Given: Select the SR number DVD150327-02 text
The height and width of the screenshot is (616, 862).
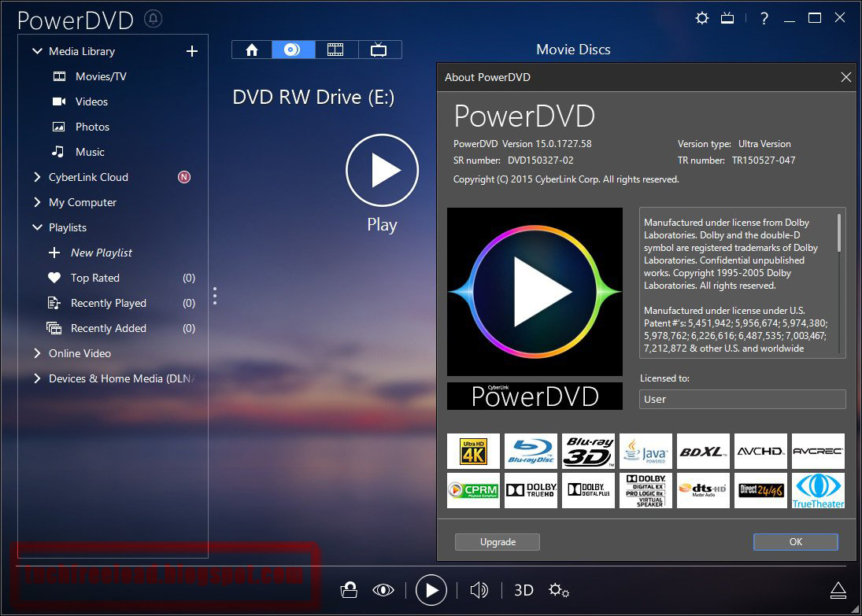Looking at the screenshot, I should click(x=540, y=160).
